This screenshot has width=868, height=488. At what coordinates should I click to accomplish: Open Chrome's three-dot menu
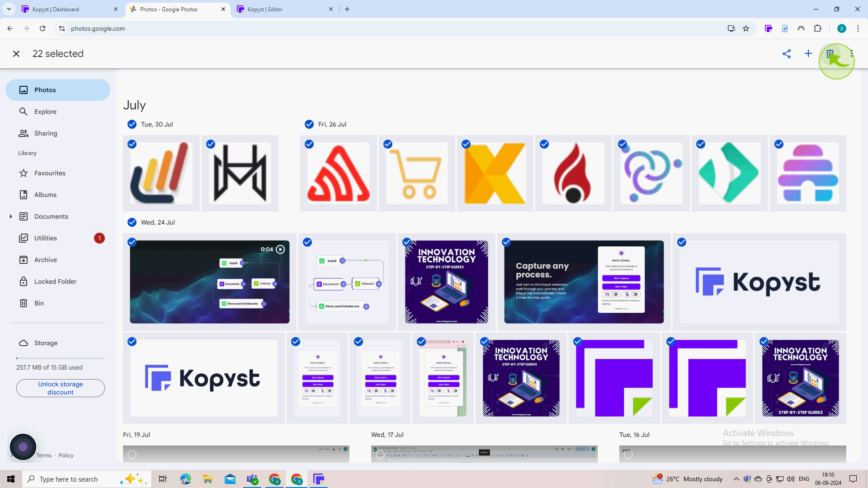point(858,28)
